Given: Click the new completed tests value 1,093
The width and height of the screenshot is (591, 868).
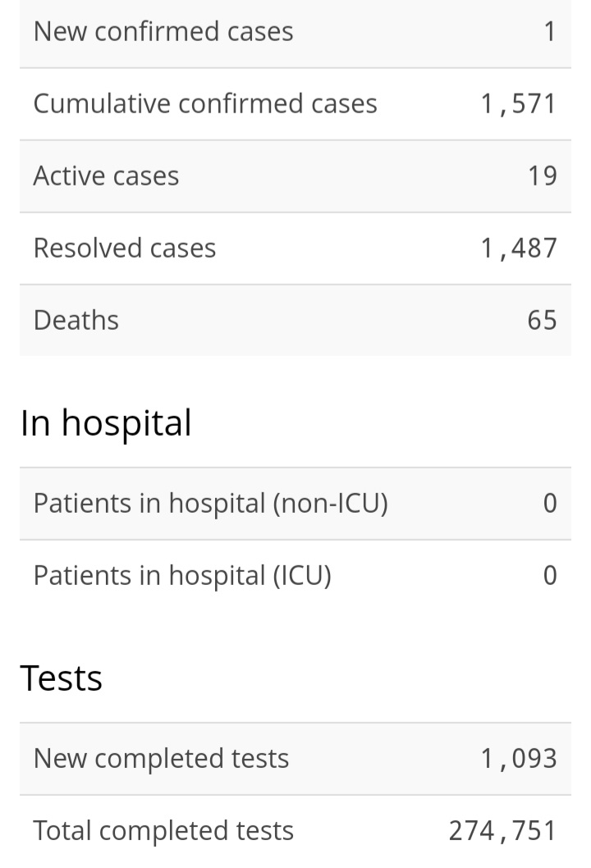Looking at the screenshot, I should [x=519, y=759].
